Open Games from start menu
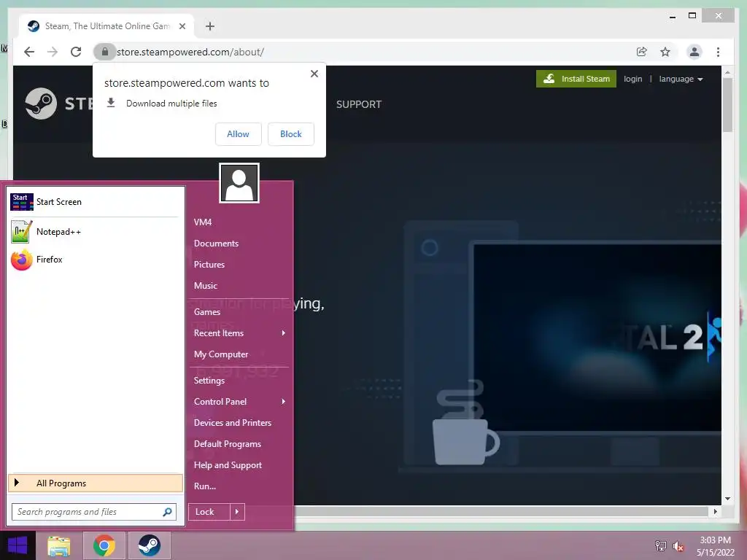This screenshot has height=560, width=747. coord(206,312)
